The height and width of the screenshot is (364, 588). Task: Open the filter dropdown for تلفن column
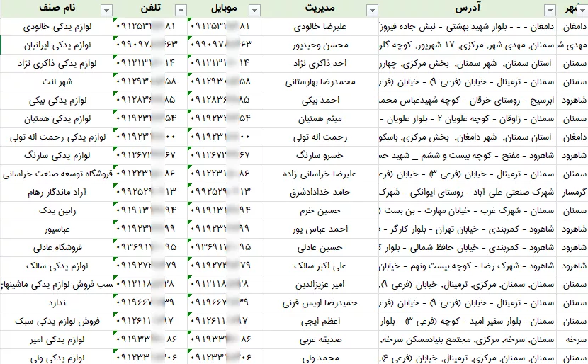[181, 10]
